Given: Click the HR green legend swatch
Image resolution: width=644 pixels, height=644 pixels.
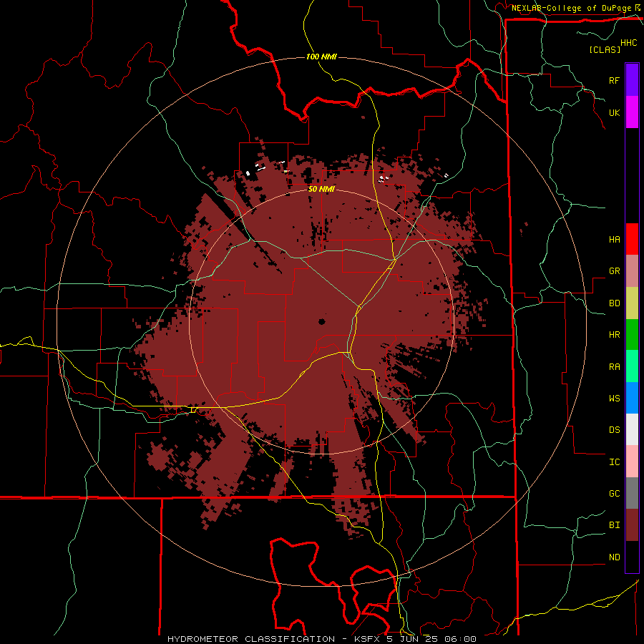Looking at the screenshot, I should click(x=632, y=335).
